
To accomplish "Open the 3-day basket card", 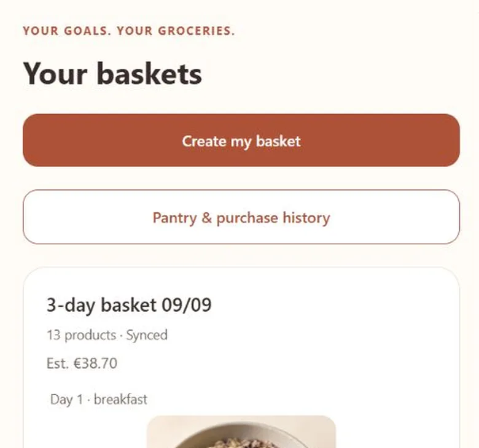I will coord(241,357).
